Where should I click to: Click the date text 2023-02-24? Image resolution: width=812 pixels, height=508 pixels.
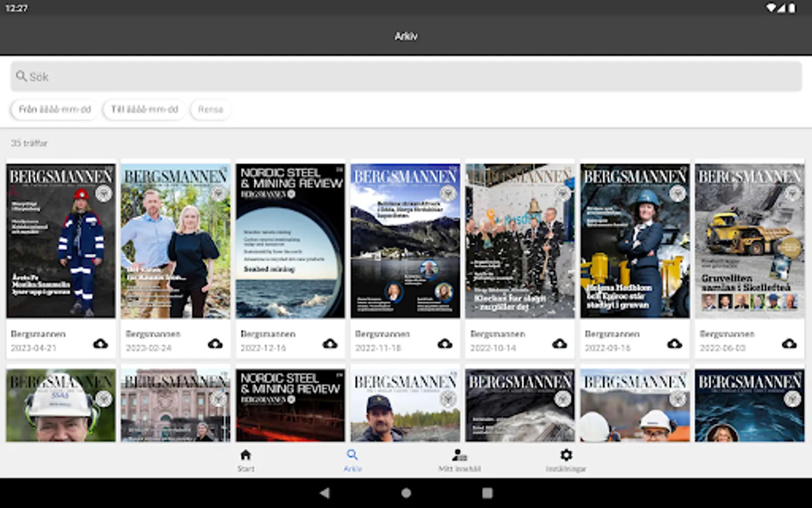tap(149, 348)
